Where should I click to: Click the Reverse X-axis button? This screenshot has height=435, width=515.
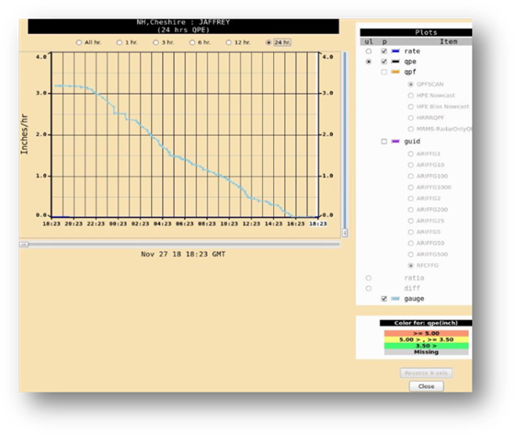coord(426,373)
